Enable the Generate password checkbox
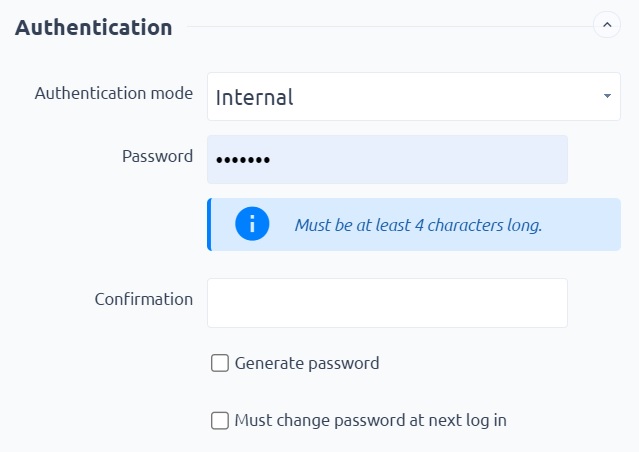 point(220,363)
